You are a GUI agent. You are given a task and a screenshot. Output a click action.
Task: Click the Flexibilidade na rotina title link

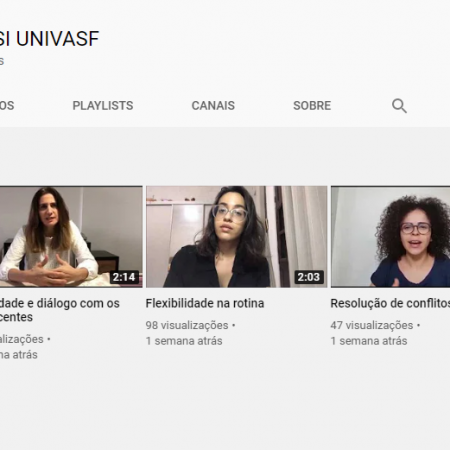(205, 303)
